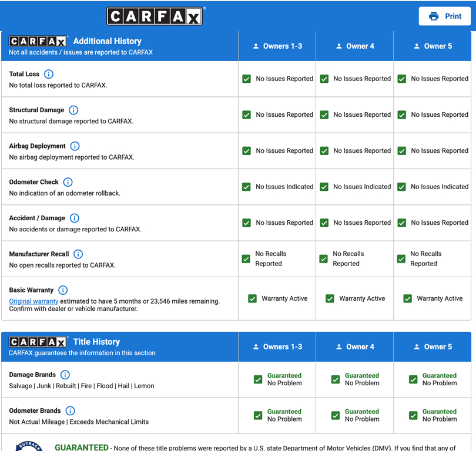Select the Owner 5 column header in Title History

click(432, 346)
